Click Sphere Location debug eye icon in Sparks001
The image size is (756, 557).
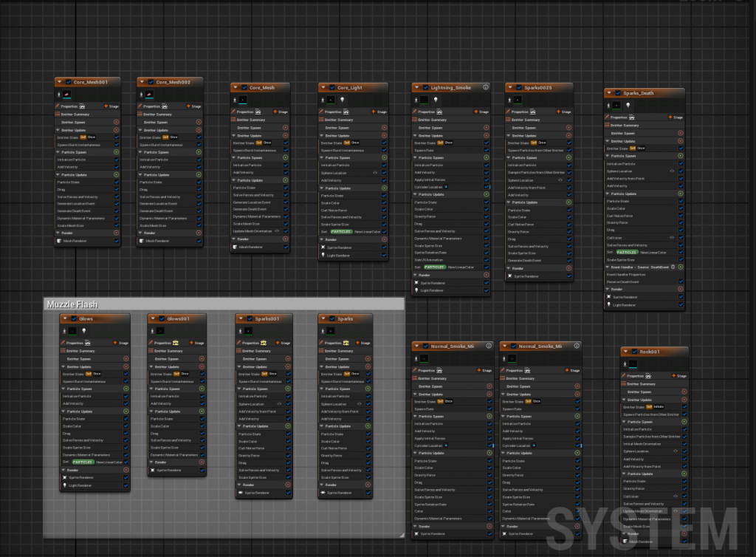(278, 404)
